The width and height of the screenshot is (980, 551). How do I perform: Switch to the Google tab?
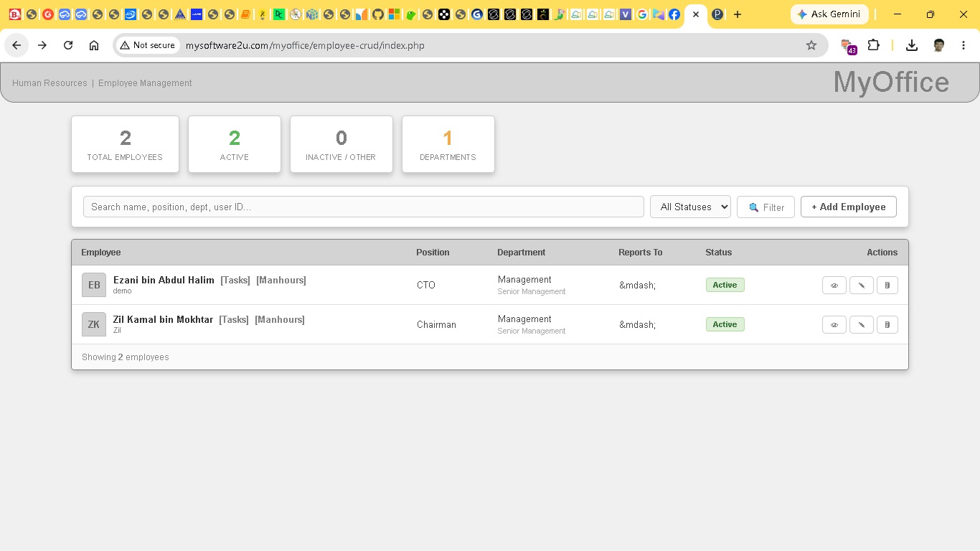click(642, 14)
